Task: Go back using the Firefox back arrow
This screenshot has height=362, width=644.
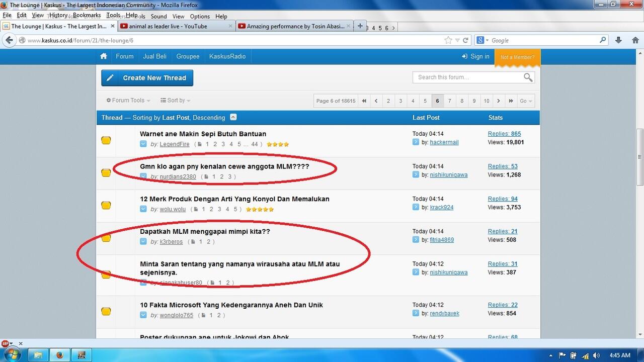Action: tap(9, 40)
